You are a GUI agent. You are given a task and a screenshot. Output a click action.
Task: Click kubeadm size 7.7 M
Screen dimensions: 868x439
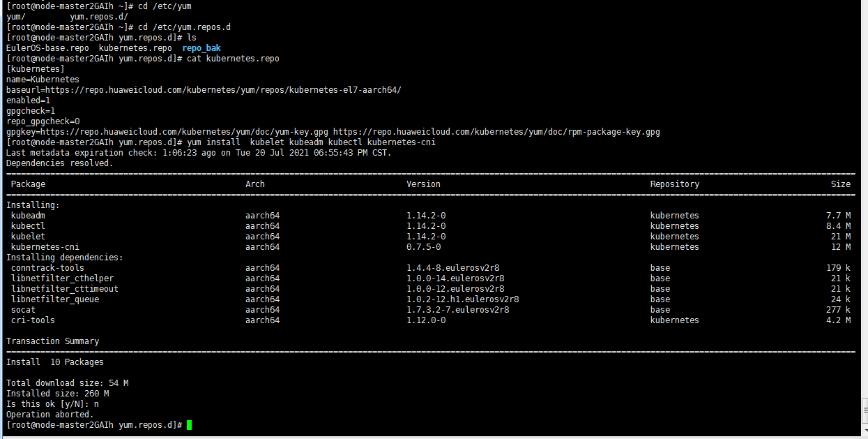coord(838,216)
